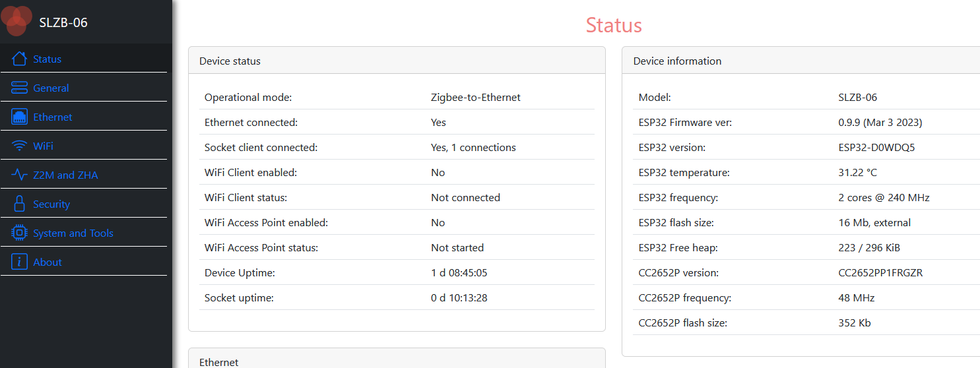This screenshot has height=368, width=980.
Task: Open the Status menu item
Action: coord(48,59)
